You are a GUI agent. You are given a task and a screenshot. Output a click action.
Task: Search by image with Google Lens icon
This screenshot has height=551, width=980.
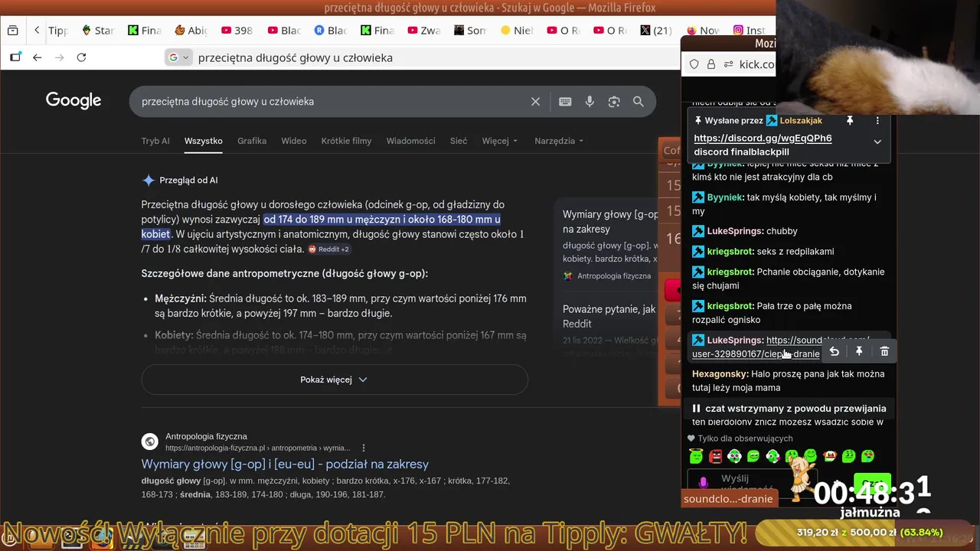[614, 101]
